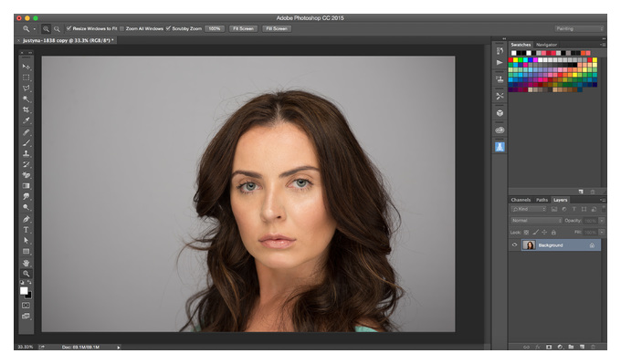
Task: Swap foreground and background colors
Action: click(x=29, y=283)
